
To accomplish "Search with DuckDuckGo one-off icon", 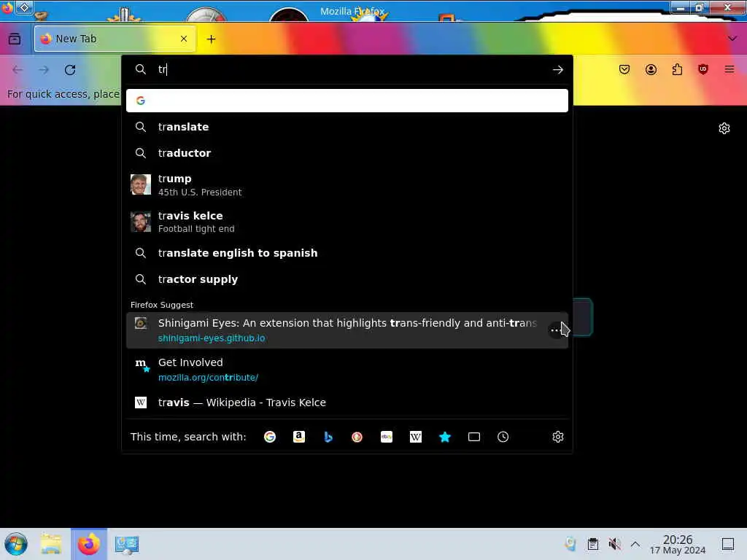I will (357, 437).
